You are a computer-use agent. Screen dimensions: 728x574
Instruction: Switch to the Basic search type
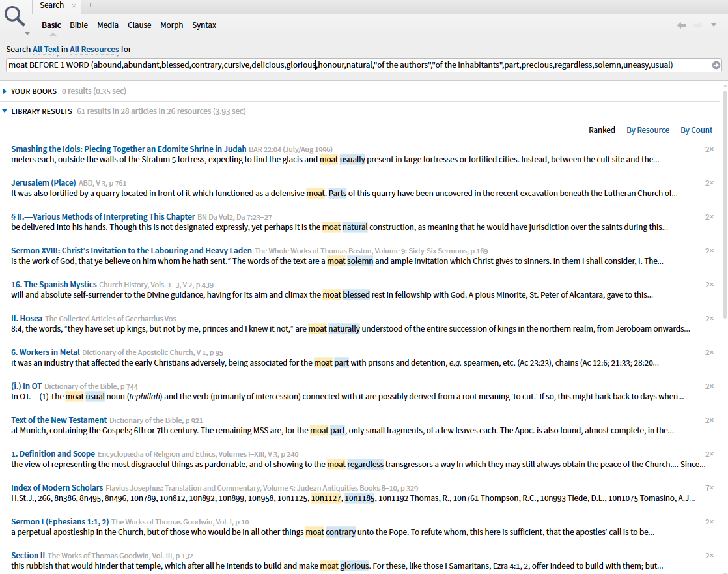(51, 25)
